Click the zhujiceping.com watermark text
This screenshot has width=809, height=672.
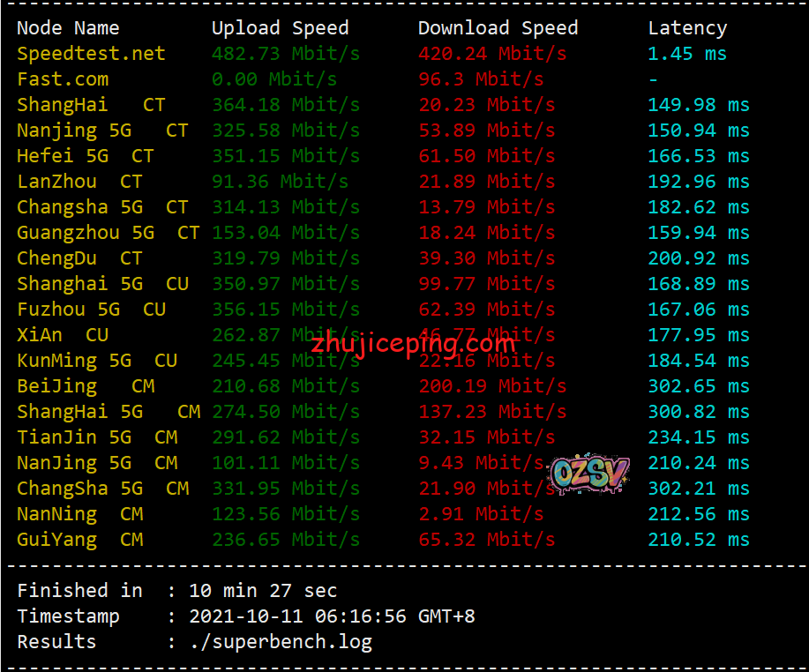pos(413,343)
